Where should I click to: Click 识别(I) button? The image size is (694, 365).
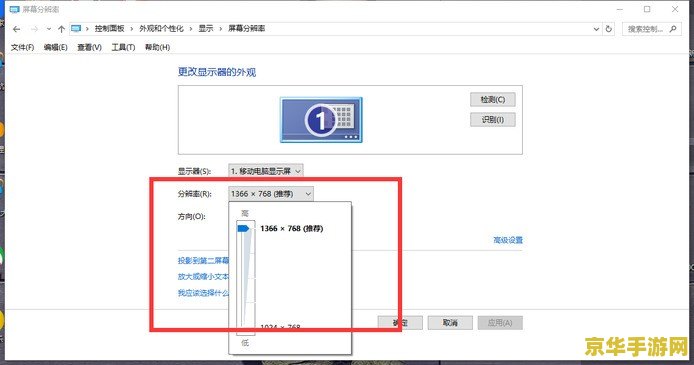click(493, 119)
